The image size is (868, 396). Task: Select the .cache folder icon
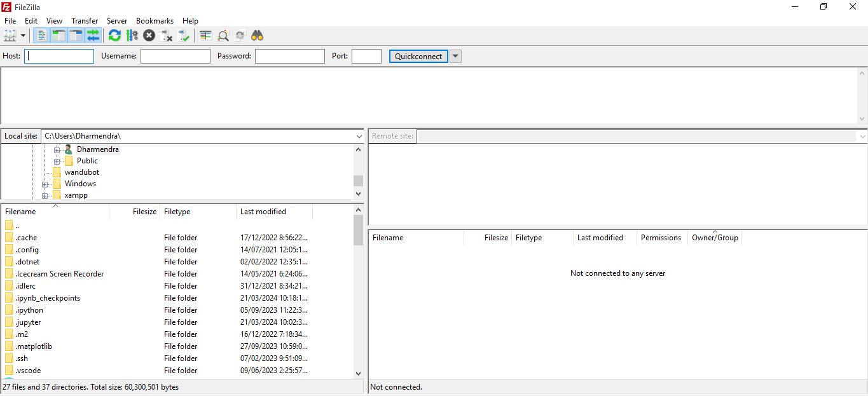click(9, 238)
